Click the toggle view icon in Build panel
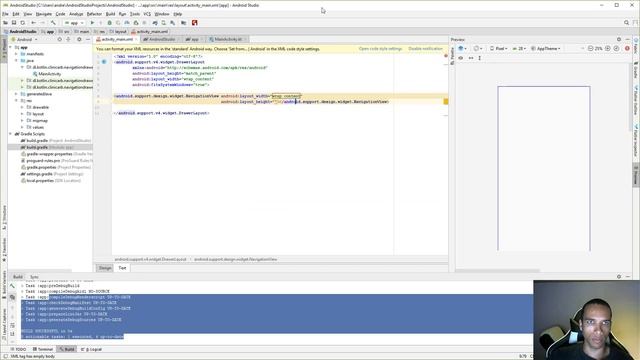Image resolution: width=640 pixels, height=360 pixels. 12,298
